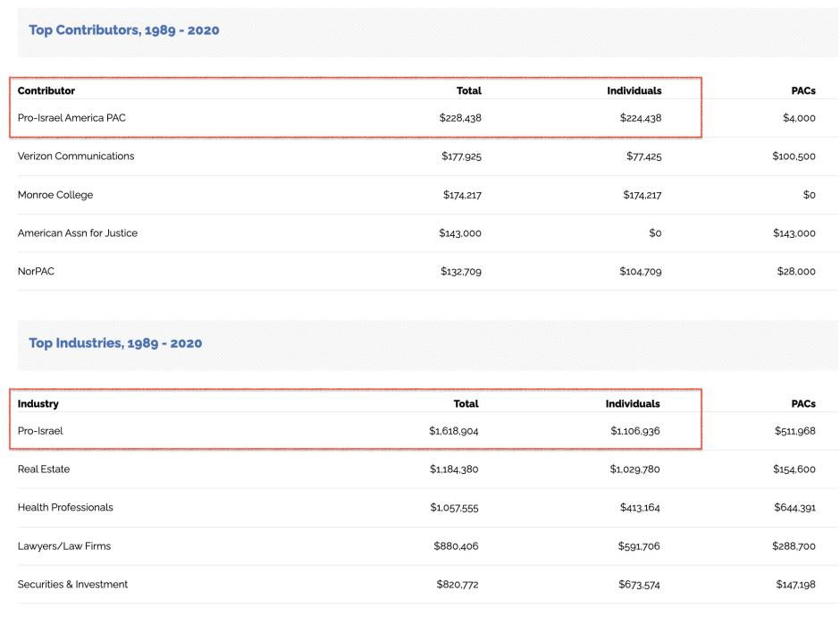The image size is (840, 634).
Task: Click the $1,618,904 Pro-Israel total value
Action: point(454,431)
